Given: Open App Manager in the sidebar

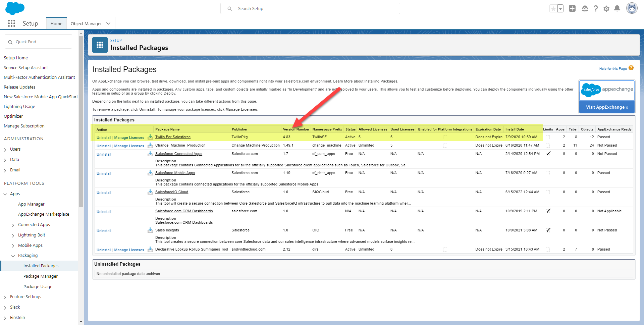Looking at the screenshot, I should pos(31,204).
